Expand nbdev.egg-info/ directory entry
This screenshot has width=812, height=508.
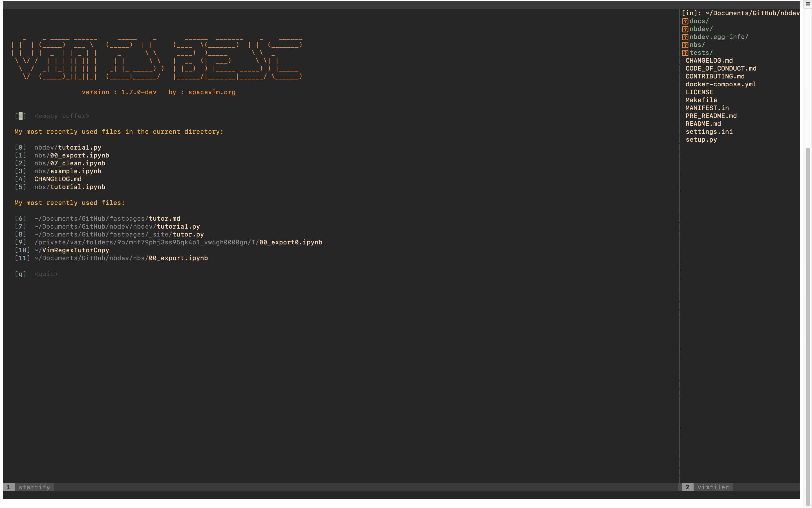tap(719, 37)
